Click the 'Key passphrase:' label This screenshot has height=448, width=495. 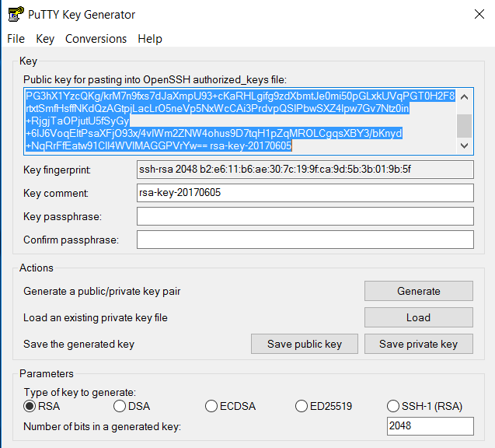62,217
